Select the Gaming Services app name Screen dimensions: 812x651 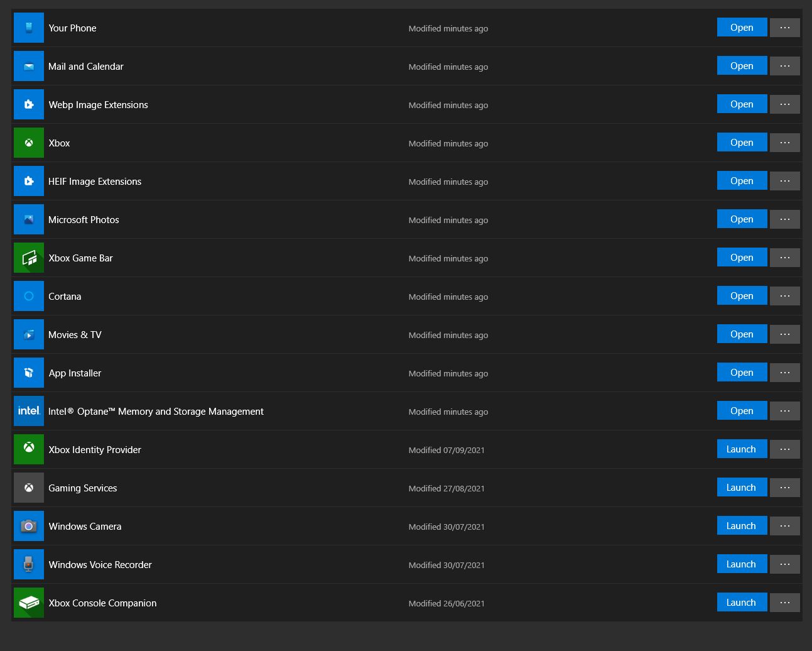[x=83, y=488]
